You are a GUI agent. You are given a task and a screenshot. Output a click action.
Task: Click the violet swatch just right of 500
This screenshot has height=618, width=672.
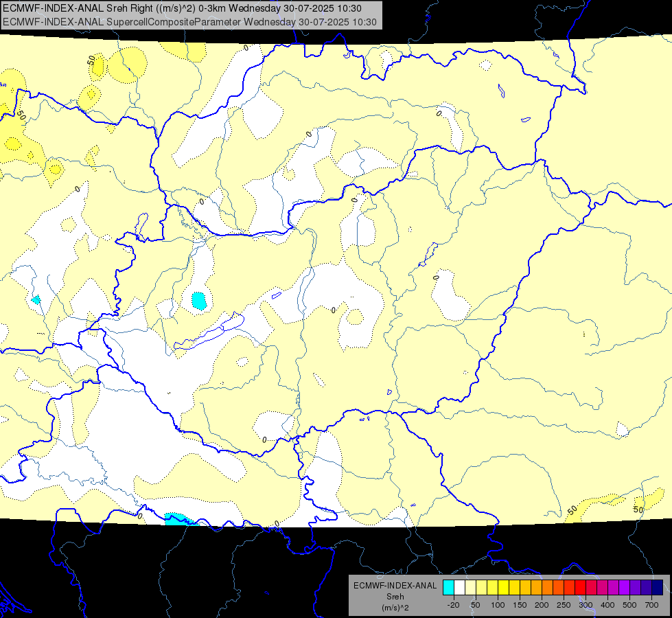point(635,588)
